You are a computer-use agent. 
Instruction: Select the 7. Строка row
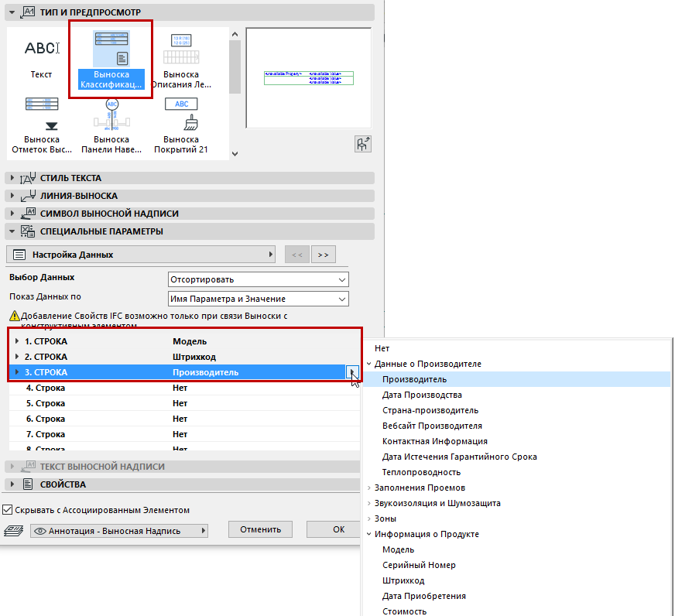tap(184, 434)
